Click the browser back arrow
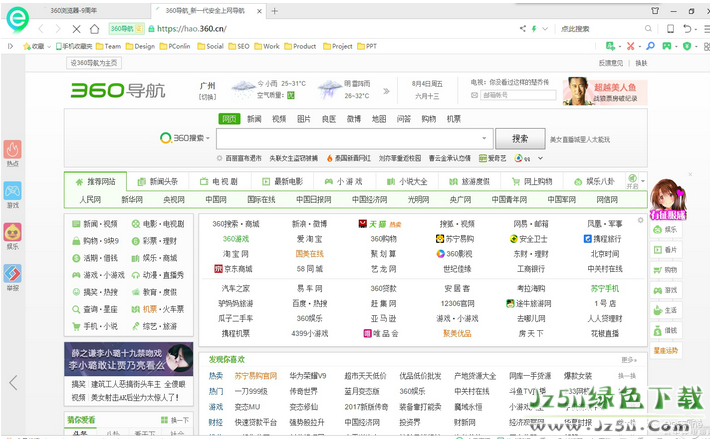 coord(41,29)
